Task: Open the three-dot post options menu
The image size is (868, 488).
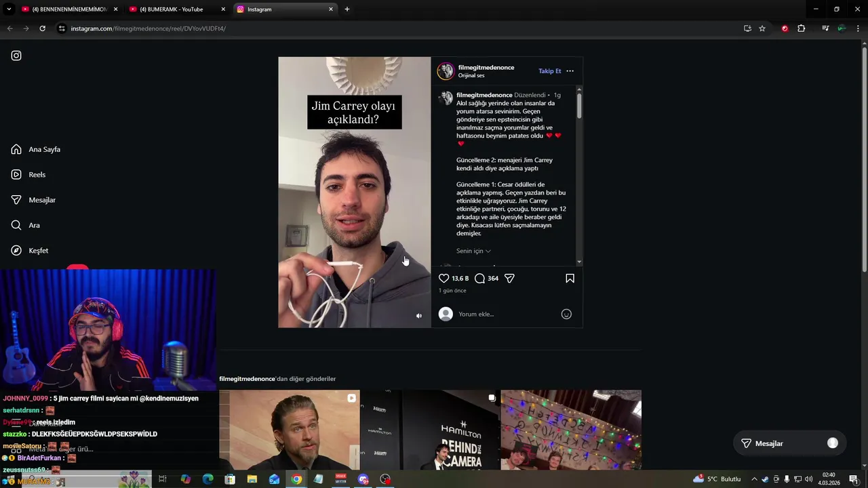Action: tap(570, 71)
